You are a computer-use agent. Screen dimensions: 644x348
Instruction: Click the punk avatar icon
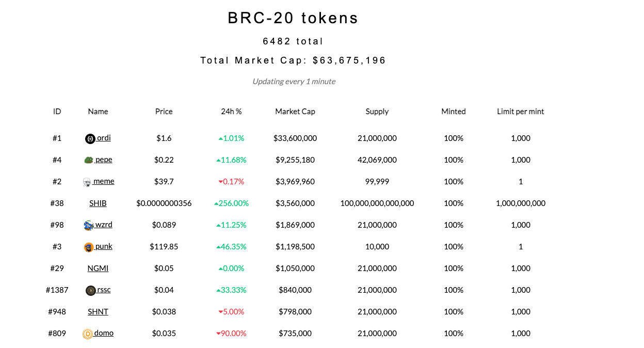tap(89, 246)
